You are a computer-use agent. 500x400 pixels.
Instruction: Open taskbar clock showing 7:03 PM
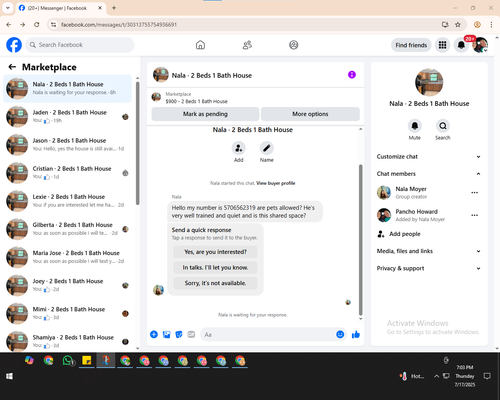pos(465,376)
